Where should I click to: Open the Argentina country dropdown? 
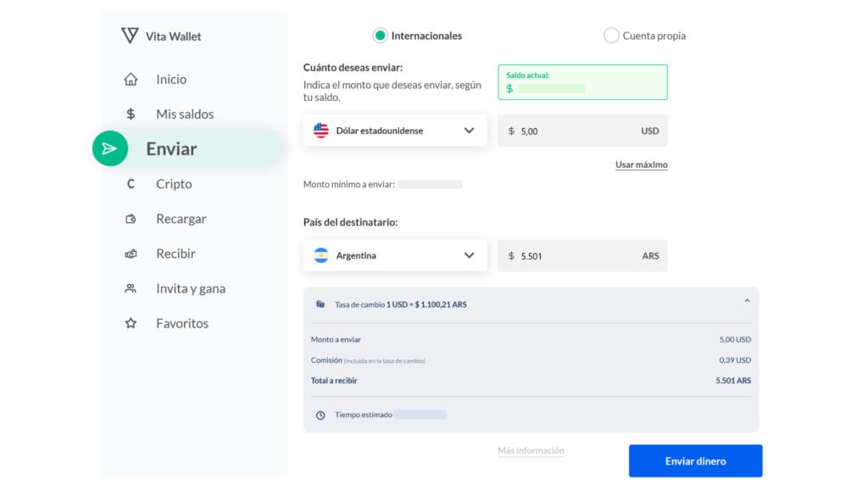395,256
